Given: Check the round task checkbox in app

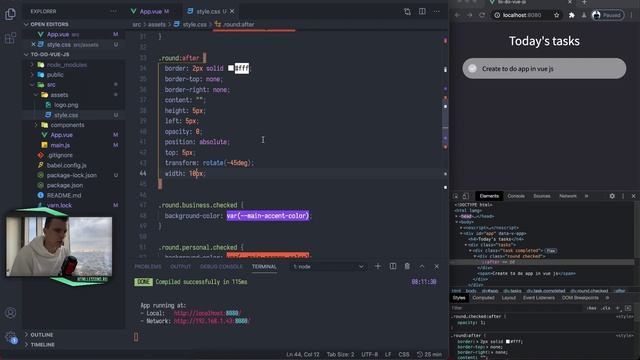Looking at the screenshot, I should [x=472, y=69].
